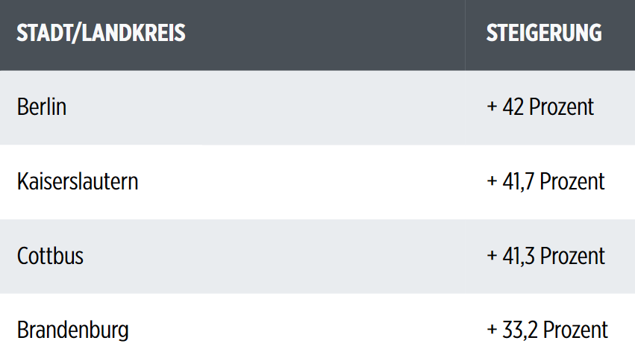This screenshot has width=635, height=364.
Task: Click the word Prozent in Brandenburg row
Action: click(575, 330)
